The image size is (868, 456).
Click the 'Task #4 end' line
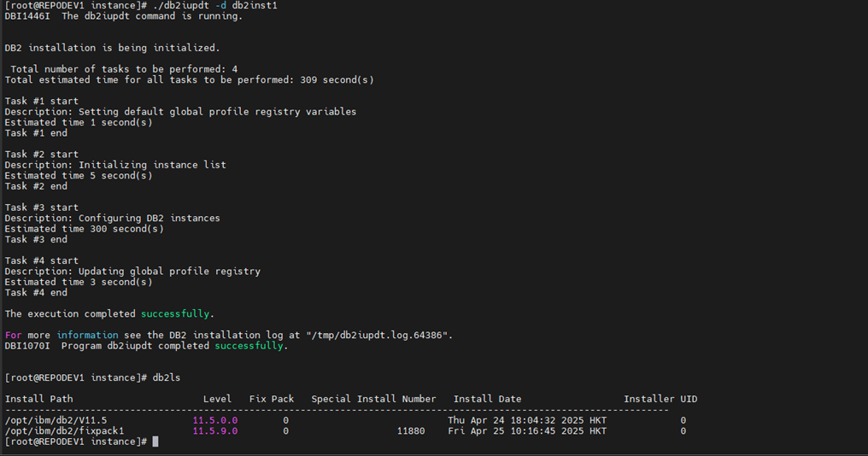(36, 293)
